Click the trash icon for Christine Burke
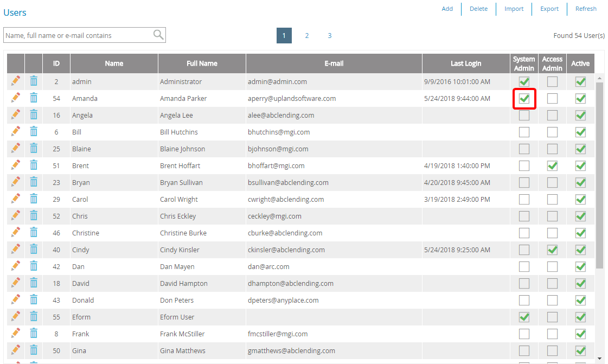 pos(34,232)
